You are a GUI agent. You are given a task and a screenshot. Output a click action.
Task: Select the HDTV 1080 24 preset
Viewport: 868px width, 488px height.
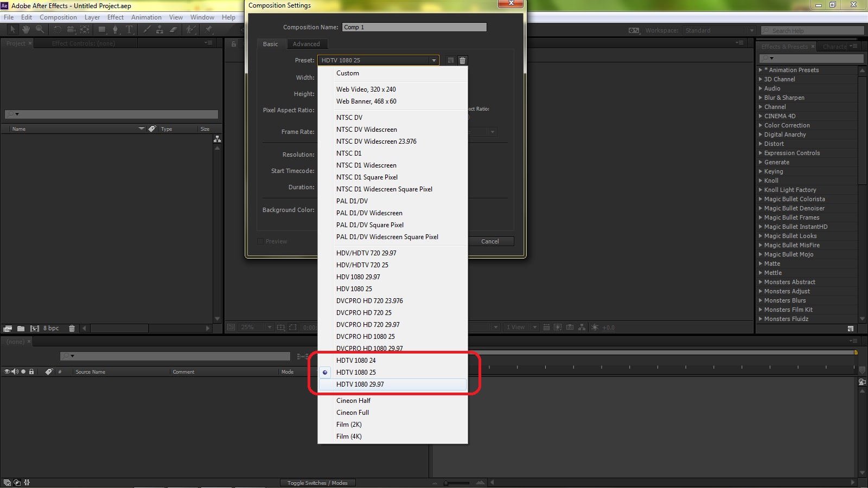(x=393, y=360)
